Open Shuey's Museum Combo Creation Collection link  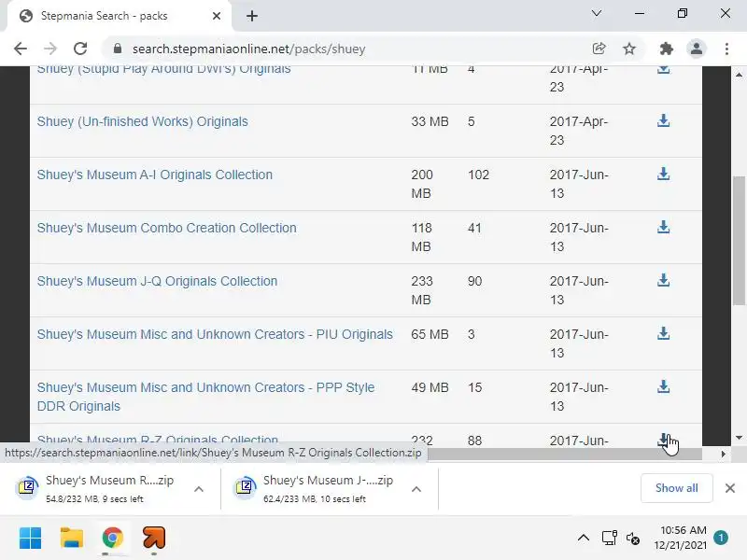click(x=167, y=228)
